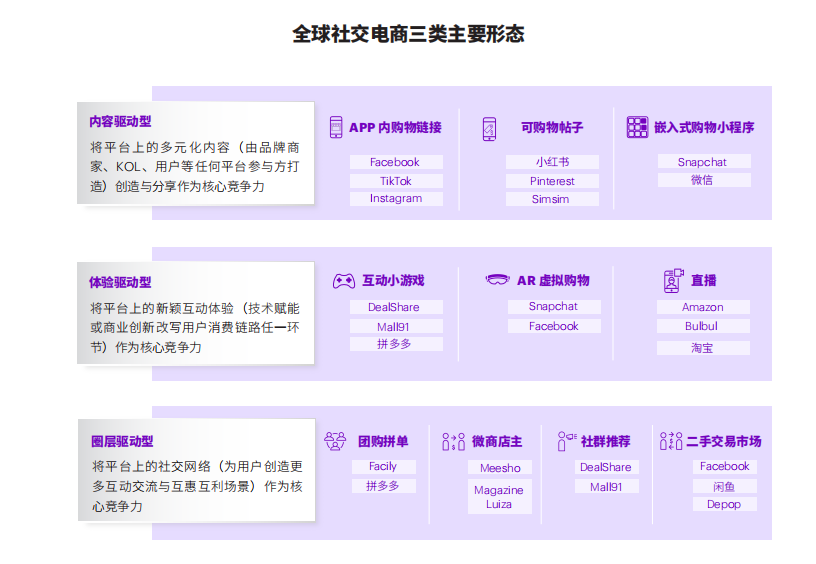Click the second-hand trading icon beside 二手交易市场
816x564 pixels.
(x=671, y=441)
